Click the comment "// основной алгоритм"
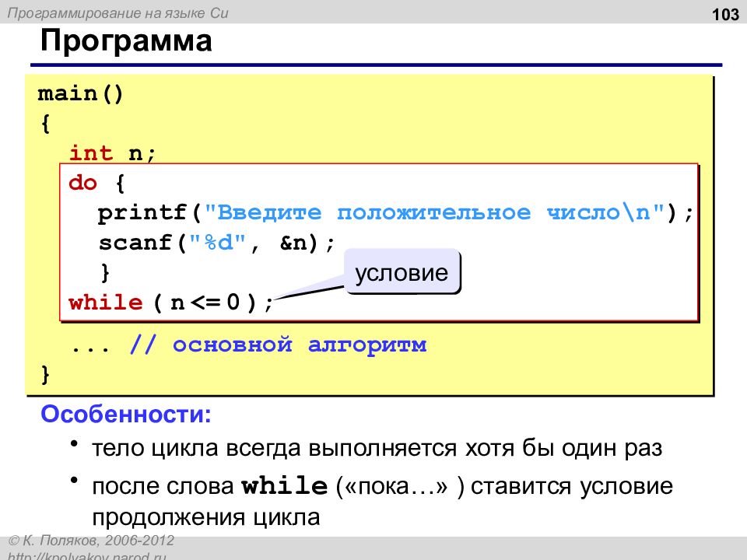Viewport: 747px width, 560px height. pos(278,345)
